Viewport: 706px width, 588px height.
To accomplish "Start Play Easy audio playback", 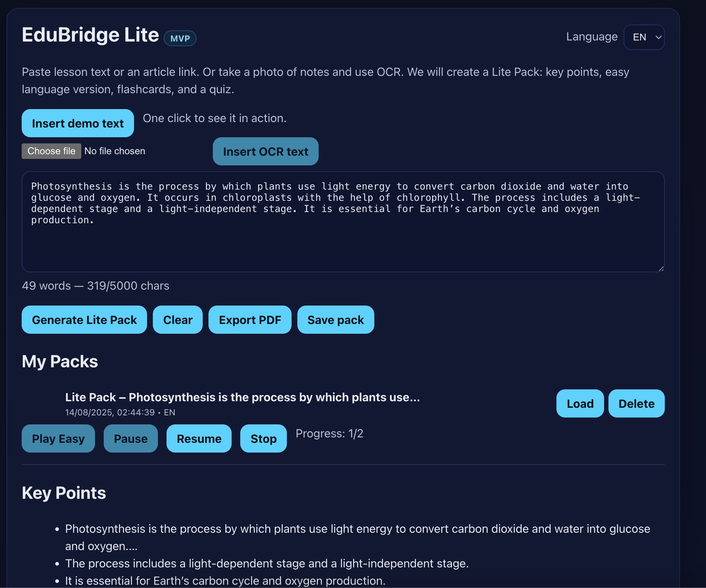I will pos(58,438).
